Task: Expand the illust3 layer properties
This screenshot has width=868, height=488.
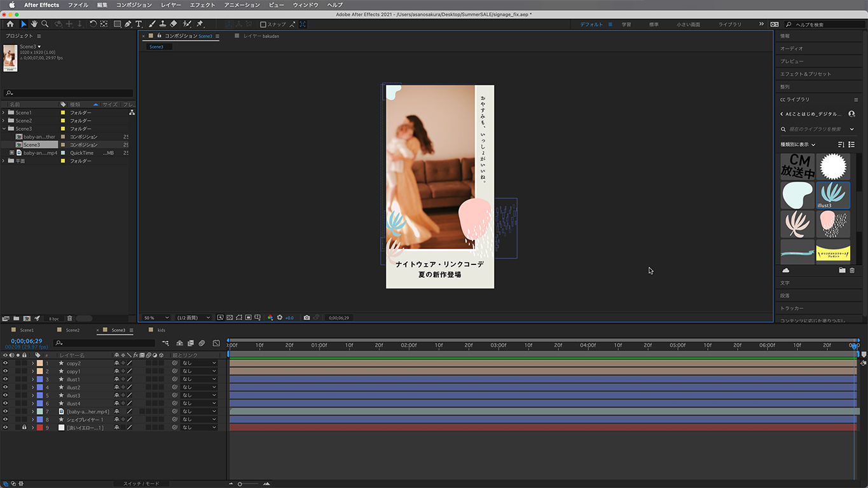Action: [x=32, y=396]
